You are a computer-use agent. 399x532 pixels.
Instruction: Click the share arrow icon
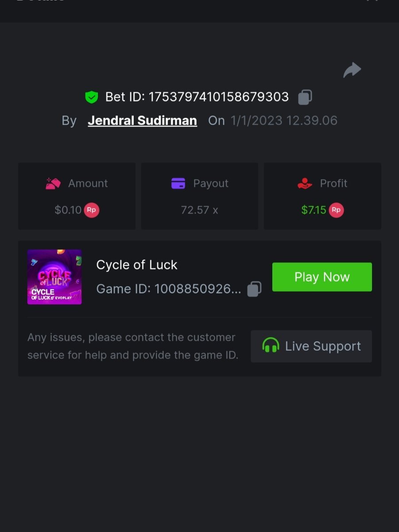point(353,70)
